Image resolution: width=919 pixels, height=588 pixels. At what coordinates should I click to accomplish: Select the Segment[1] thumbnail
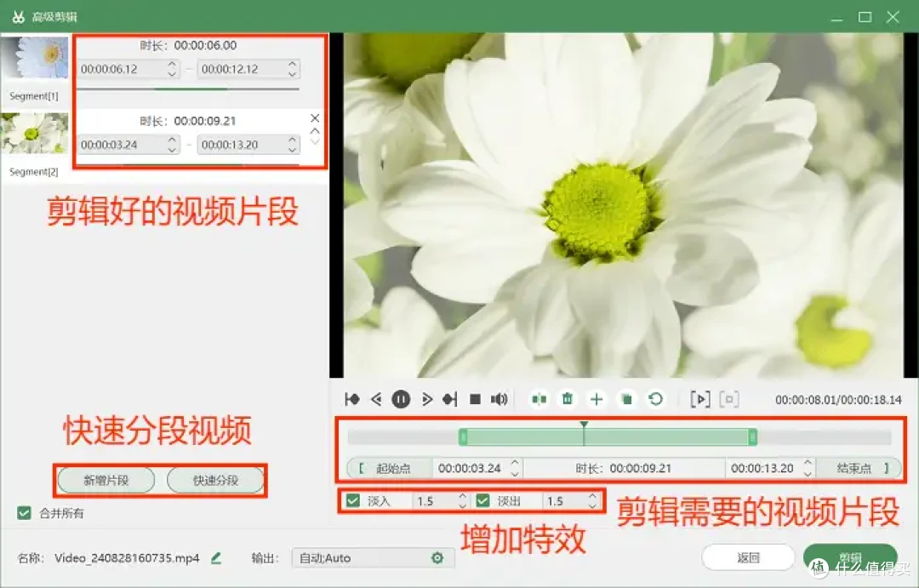pos(35,58)
